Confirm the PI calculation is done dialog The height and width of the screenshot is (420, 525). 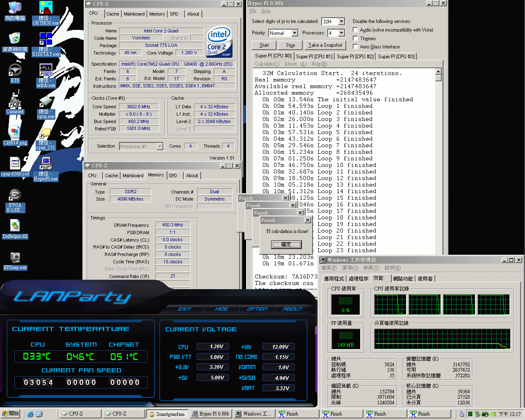286,244
